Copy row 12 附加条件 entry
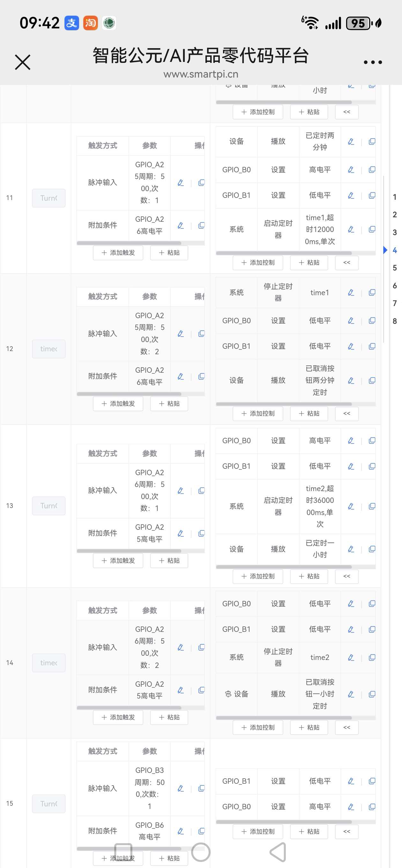Screen dimensions: 402x868 click(x=202, y=376)
